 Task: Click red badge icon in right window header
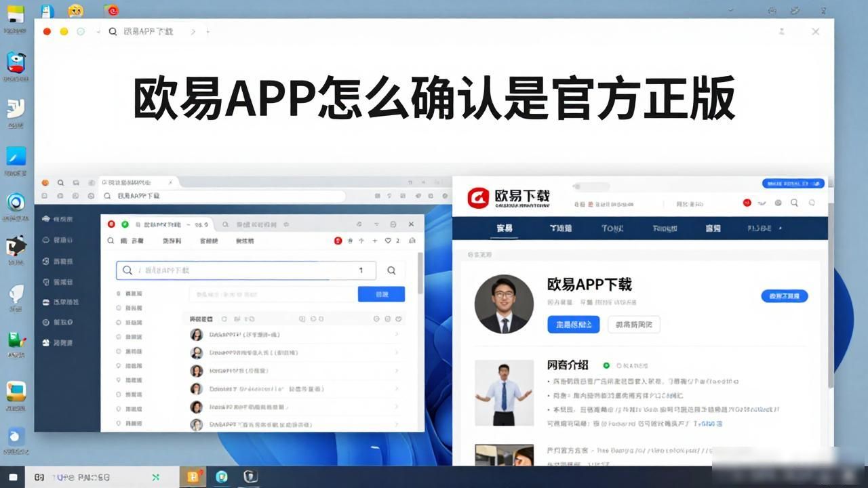tap(747, 203)
